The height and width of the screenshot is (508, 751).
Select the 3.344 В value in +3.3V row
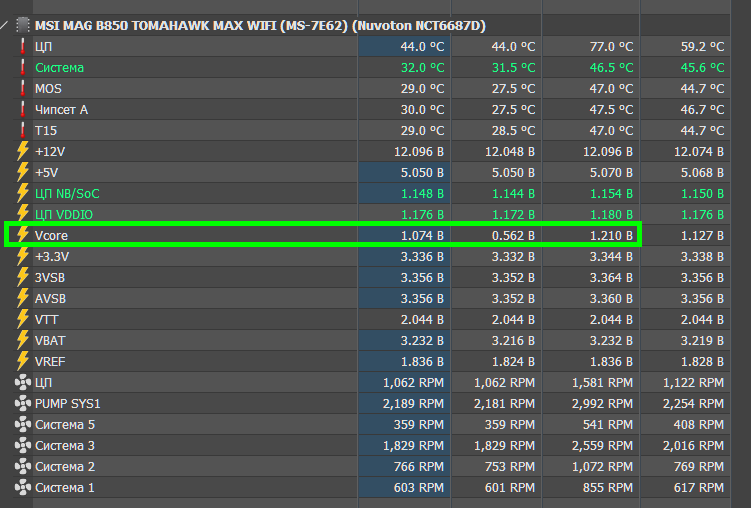click(x=611, y=257)
